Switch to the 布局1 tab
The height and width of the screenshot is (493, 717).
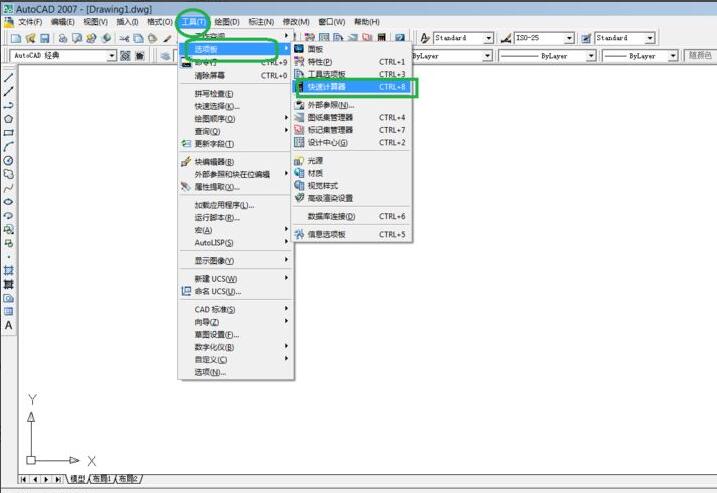click(102, 479)
